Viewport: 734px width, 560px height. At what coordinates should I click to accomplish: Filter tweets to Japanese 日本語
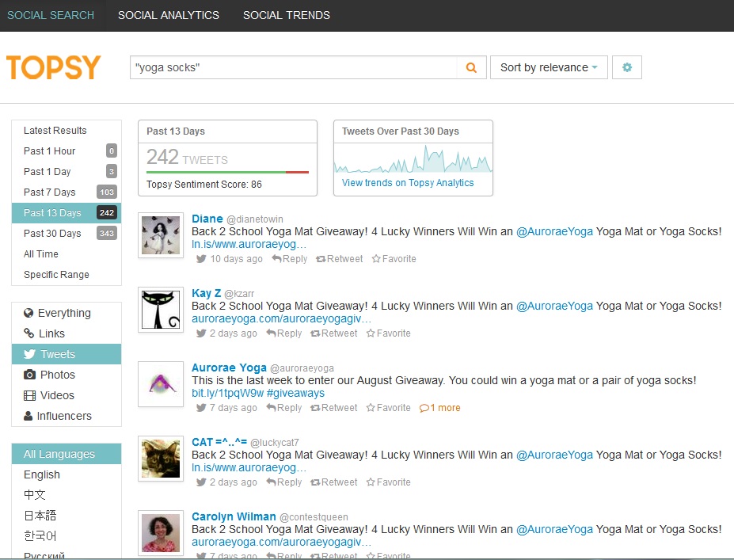pyautogui.click(x=67, y=516)
